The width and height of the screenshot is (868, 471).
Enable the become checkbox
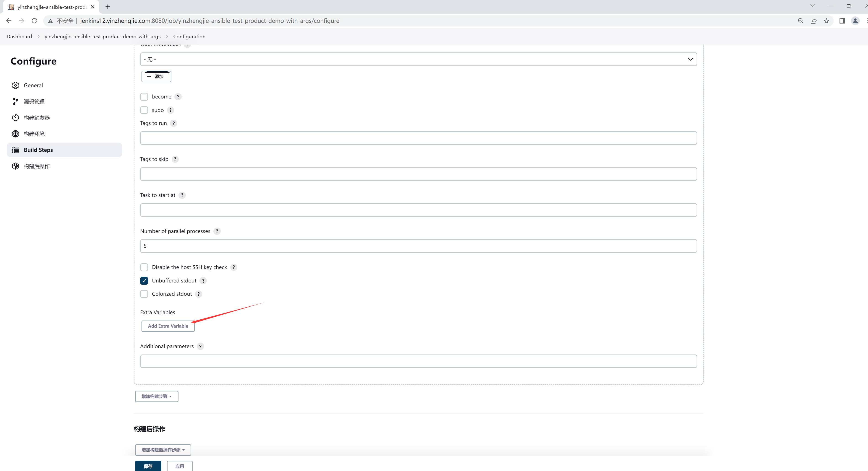point(144,97)
